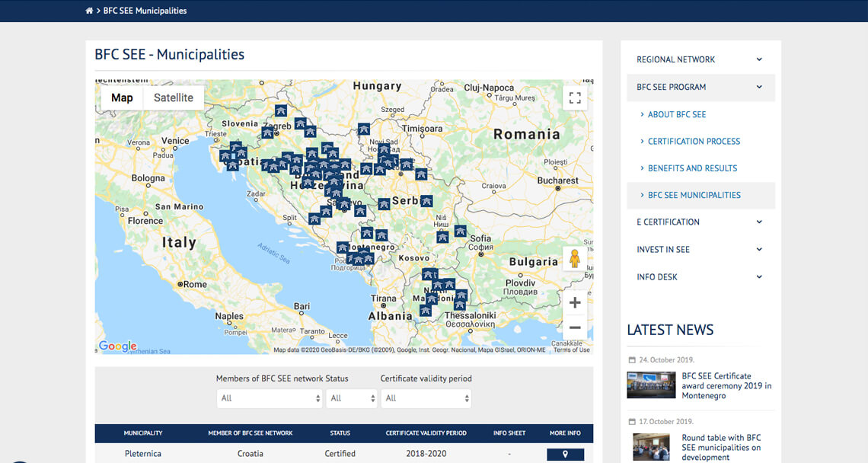The height and width of the screenshot is (463, 868).
Task: Click Croatia cell in Pleternica row
Action: [x=251, y=454]
